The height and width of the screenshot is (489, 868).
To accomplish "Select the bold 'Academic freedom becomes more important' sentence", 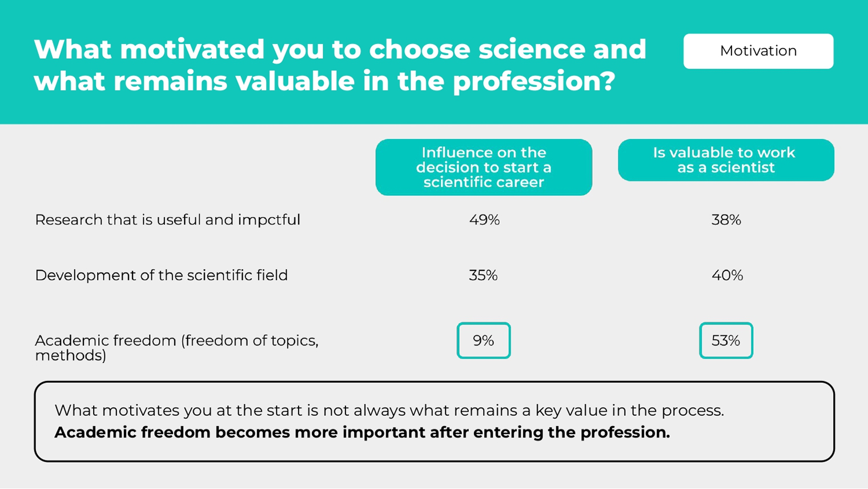I will point(362,432).
